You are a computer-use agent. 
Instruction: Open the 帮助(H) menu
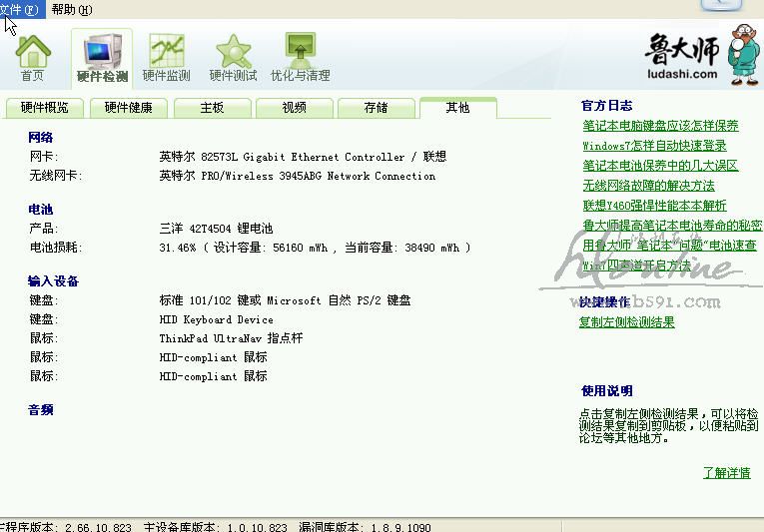pyautogui.click(x=72, y=9)
